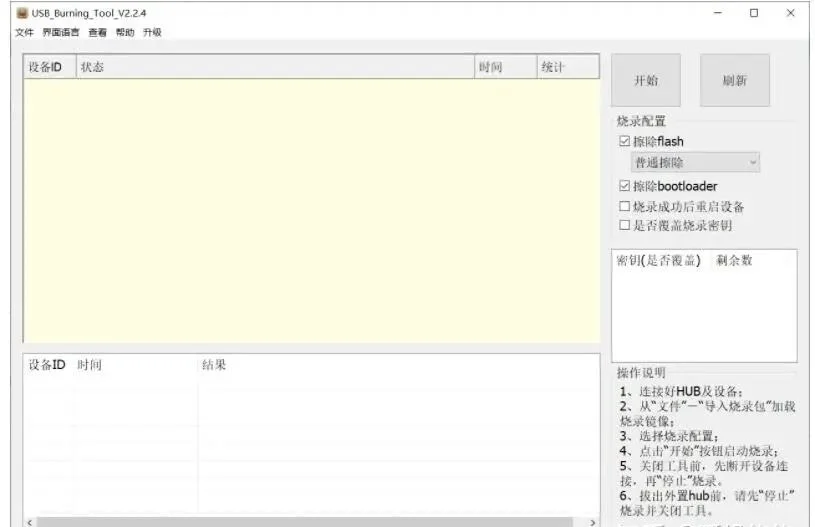Click the 时间 column header in upper table
Image resolution: width=815 pixels, height=527 pixels.
[505, 67]
